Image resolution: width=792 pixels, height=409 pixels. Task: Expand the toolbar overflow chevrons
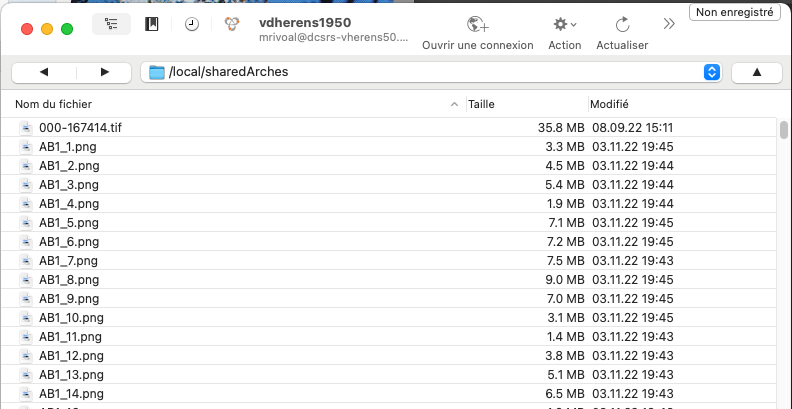pyautogui.click(x=669, y=24)
